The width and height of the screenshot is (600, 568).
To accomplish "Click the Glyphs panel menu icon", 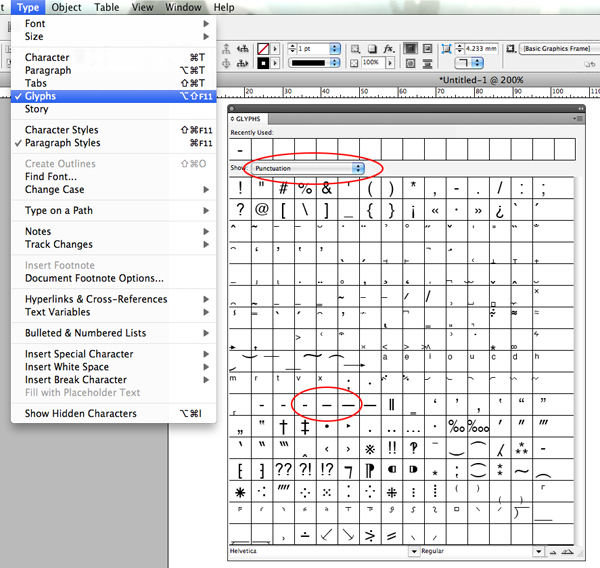I will click(x=579, y=119).
